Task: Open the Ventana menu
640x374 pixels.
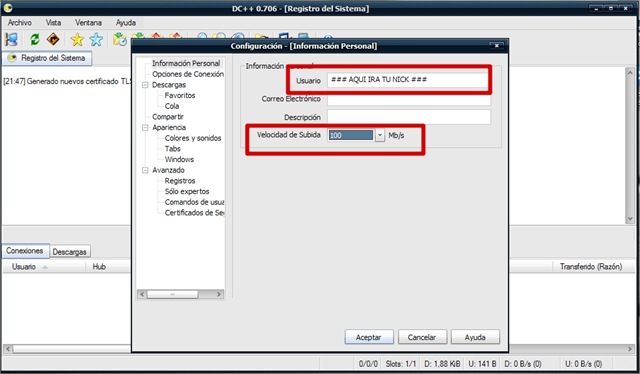Action: coord(88,22)
